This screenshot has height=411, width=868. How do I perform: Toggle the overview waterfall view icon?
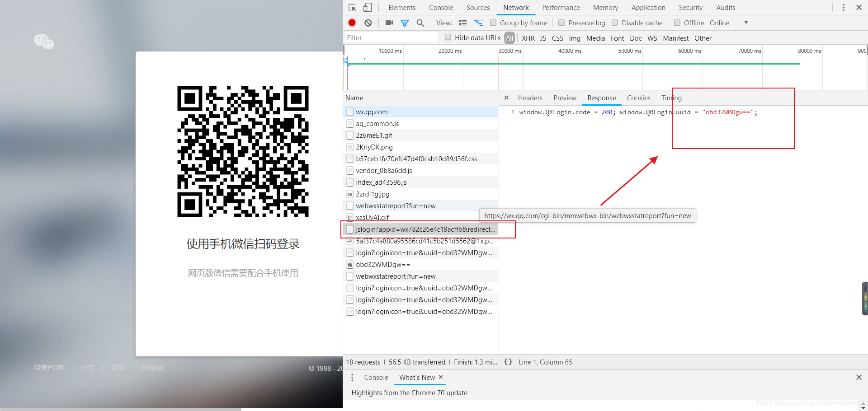(x=478, y=23)
